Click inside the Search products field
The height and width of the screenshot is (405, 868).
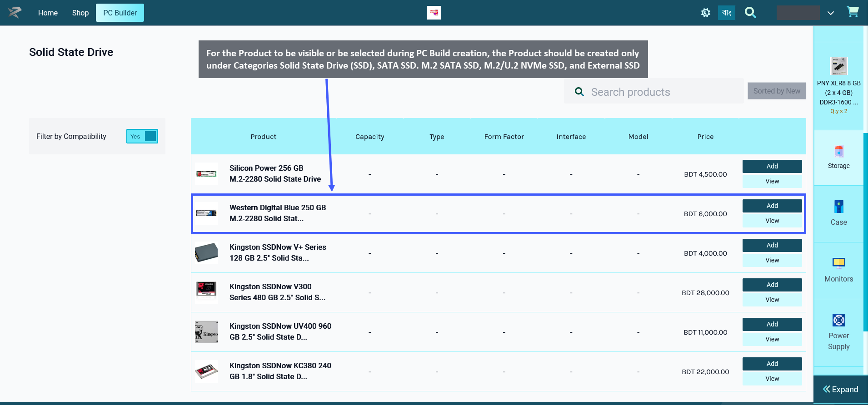(654, 92)
